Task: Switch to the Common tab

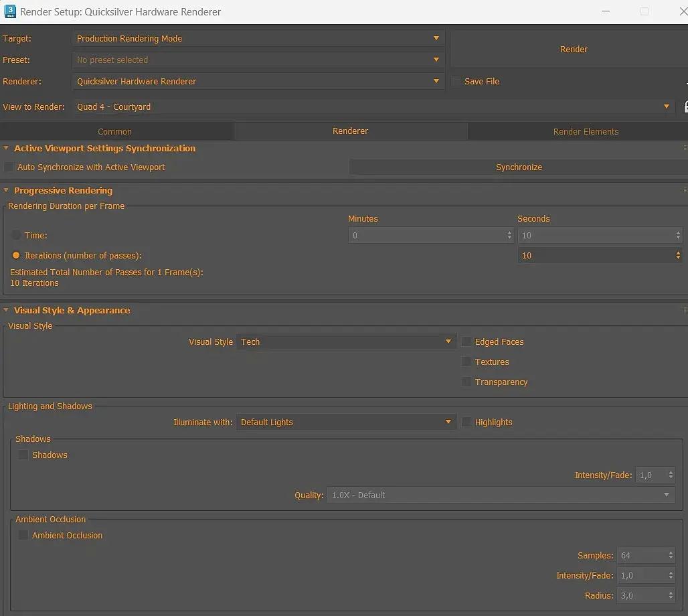Action: 115,131
